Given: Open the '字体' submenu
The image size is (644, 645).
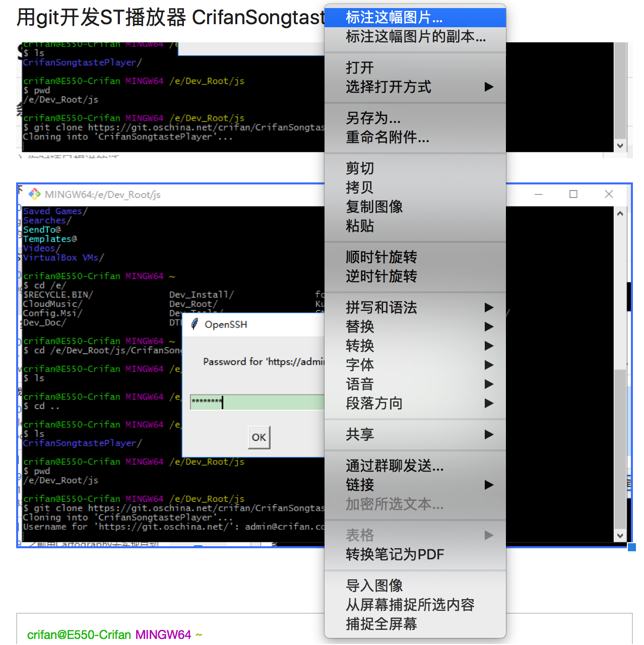Looking at the screenshot, I should 415,365.
